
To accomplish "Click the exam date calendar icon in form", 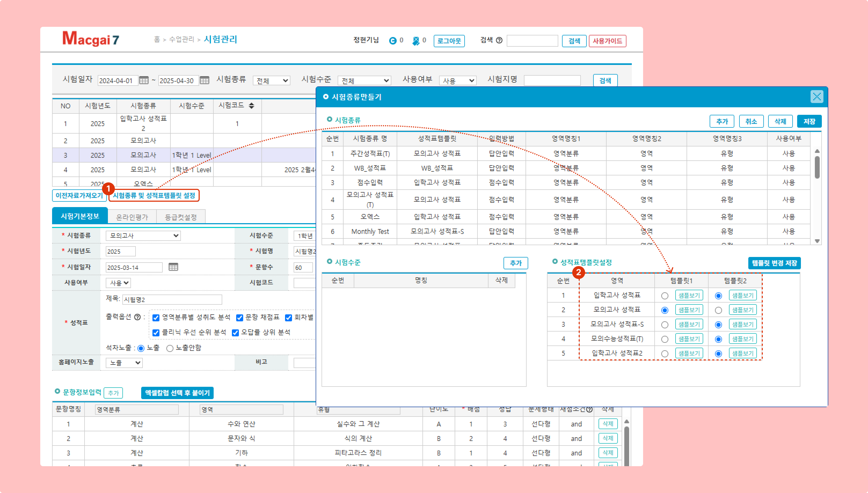I will pos(173,267).
